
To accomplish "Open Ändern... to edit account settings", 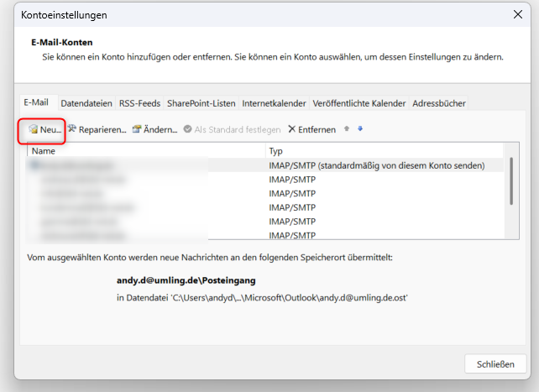I will click(137, 130).
